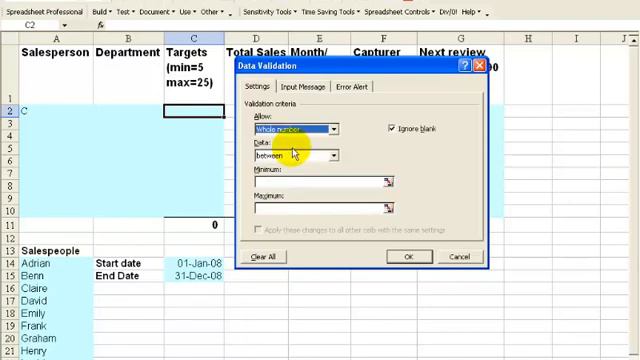Viewport: 640px width, 360px height.
Task: Open the Use menu
Action: point(187,12)
